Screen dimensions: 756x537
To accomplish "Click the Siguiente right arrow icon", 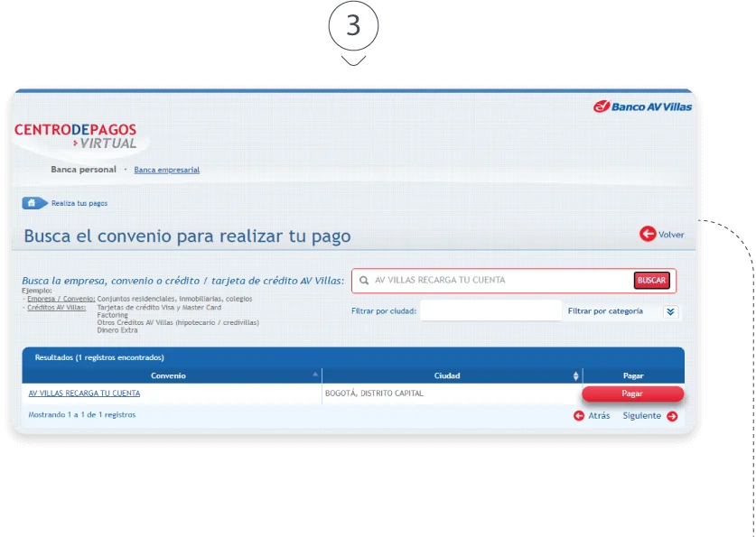I will 672,416.
